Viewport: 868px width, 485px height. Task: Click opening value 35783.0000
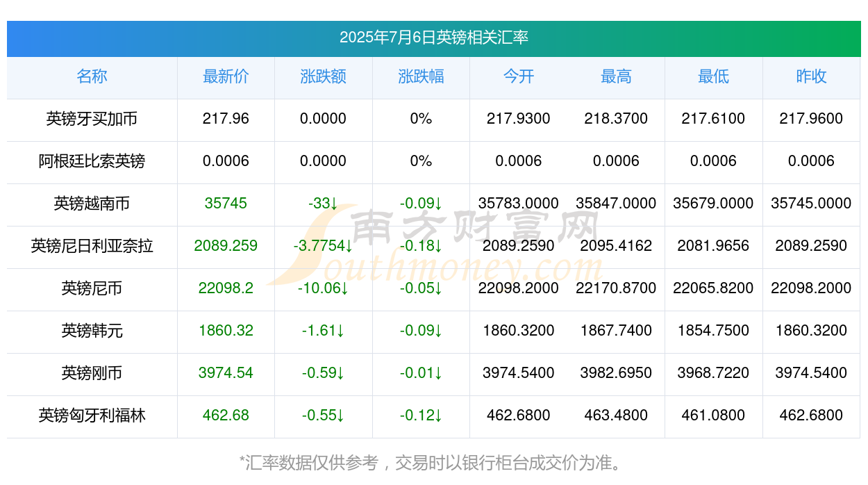point(519,204)
